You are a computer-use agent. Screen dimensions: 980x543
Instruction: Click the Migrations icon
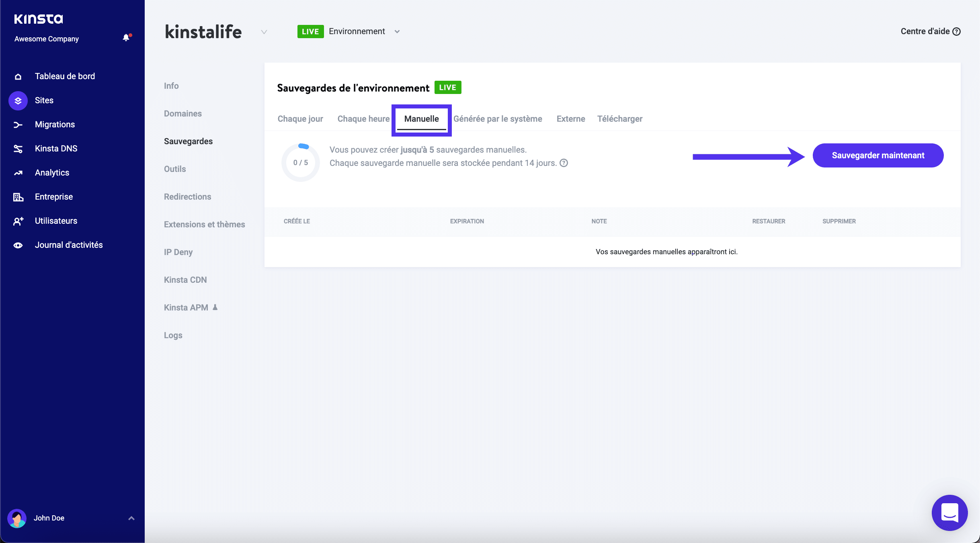click(18, 124)
